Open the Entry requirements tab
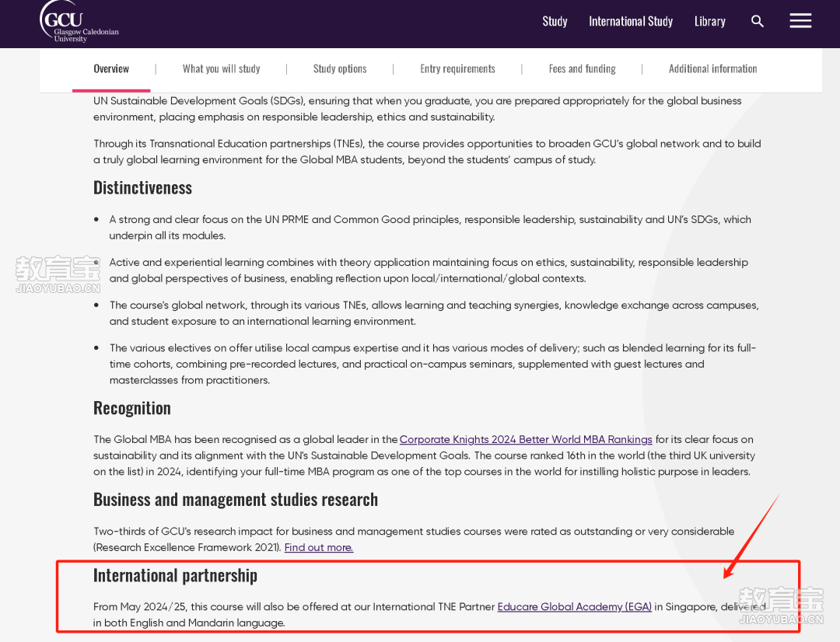Viewport: 840px width, 642px height. (457, 68)
